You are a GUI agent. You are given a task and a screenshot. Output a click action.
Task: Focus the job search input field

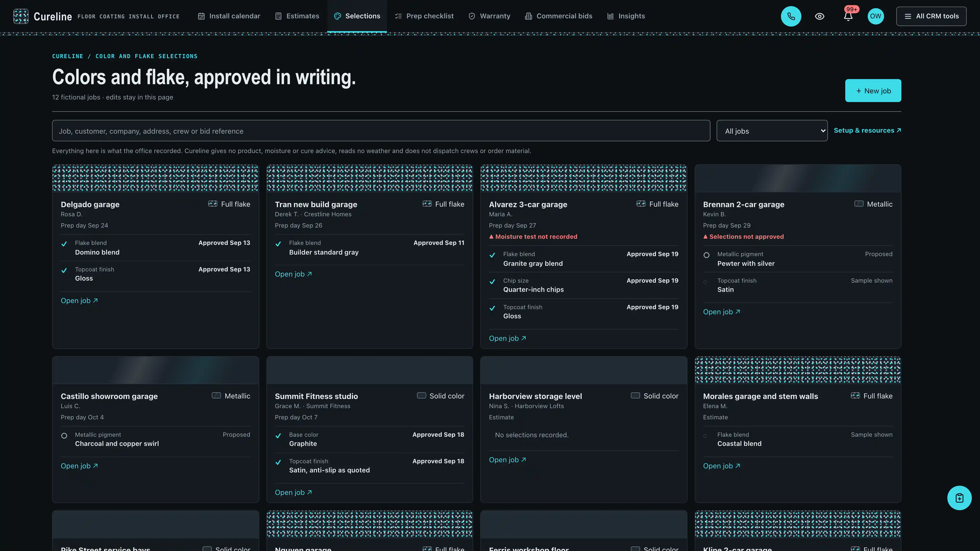coord(381,131)
